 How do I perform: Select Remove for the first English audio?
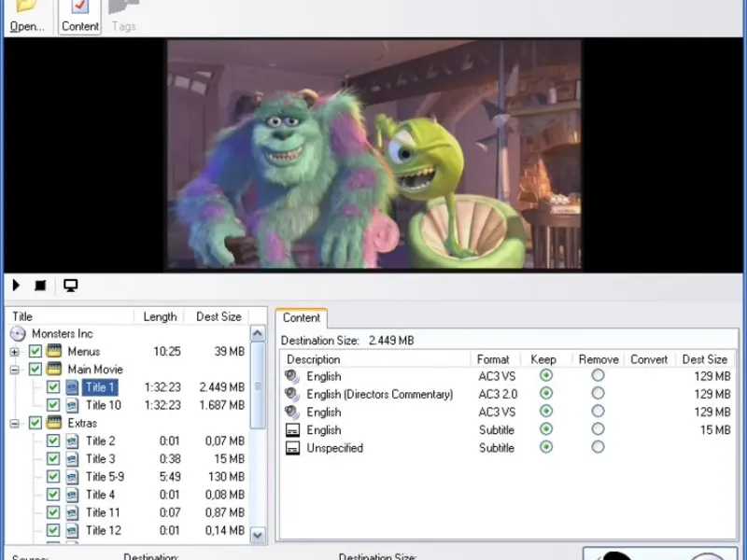coord(598,375)
